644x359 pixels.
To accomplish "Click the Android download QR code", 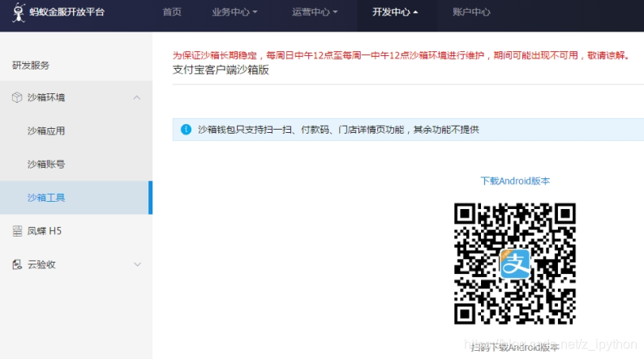I will 514,264.
